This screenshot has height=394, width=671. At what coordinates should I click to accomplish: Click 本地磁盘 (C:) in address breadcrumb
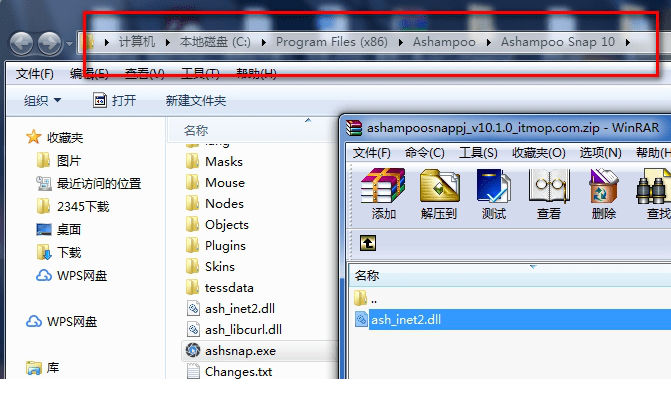[x=215, y=42]
